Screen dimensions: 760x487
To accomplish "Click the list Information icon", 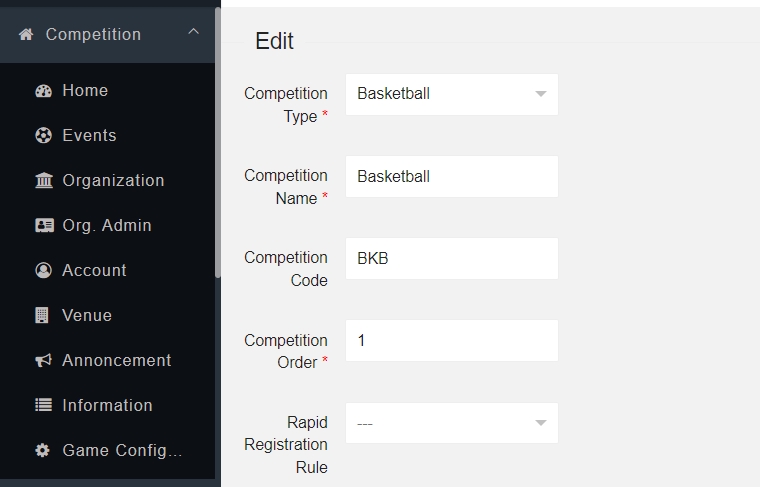I will [x=43, y=406].
